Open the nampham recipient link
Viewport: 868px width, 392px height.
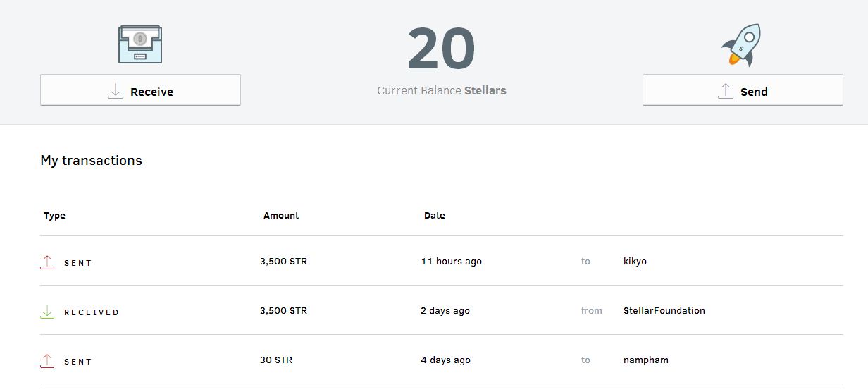[645, 360]
